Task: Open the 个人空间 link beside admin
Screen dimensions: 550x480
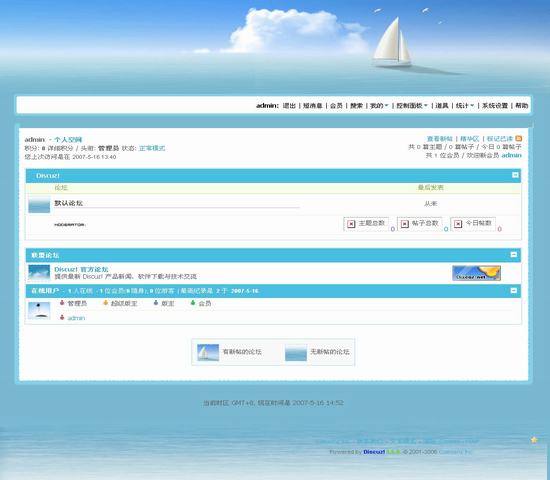Action: tap(68, 139)
